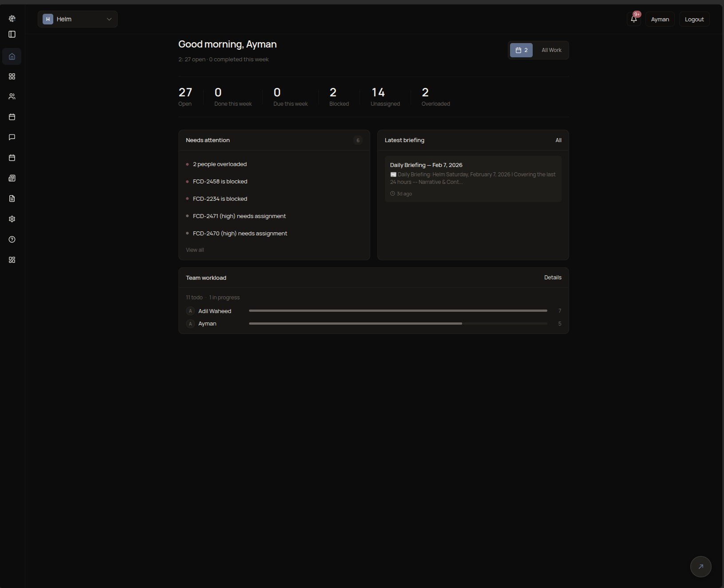
Task: Select the documents icon in sidebar
Action: (12, 199)
